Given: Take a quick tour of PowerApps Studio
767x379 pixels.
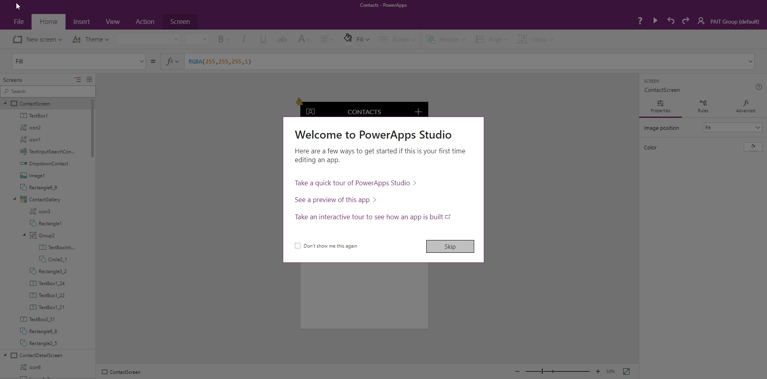Looking at the screenshot, I should (356, 183).
